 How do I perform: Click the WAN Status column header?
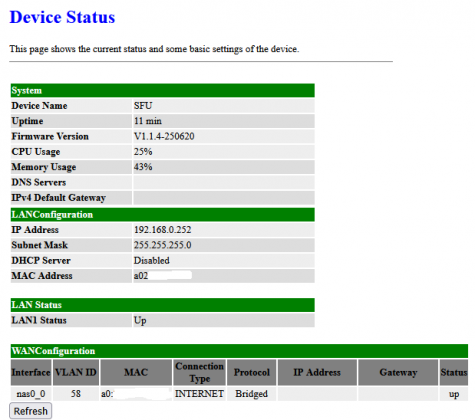click(454, 372)
